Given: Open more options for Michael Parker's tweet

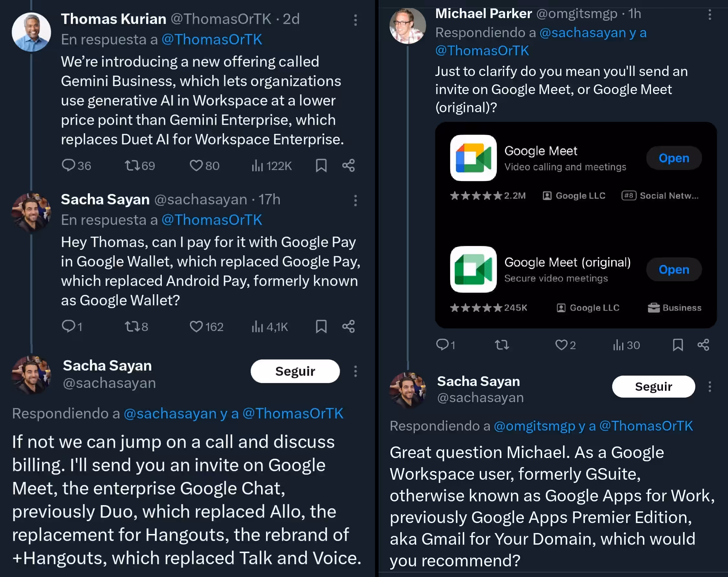Looking at the screenshot, I should (710, 15).
